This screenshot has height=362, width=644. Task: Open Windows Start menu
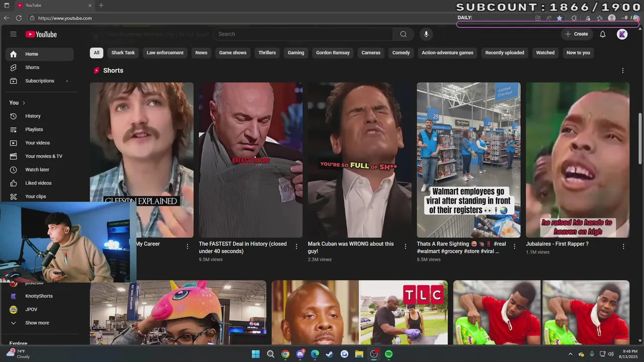click(256, 354)
